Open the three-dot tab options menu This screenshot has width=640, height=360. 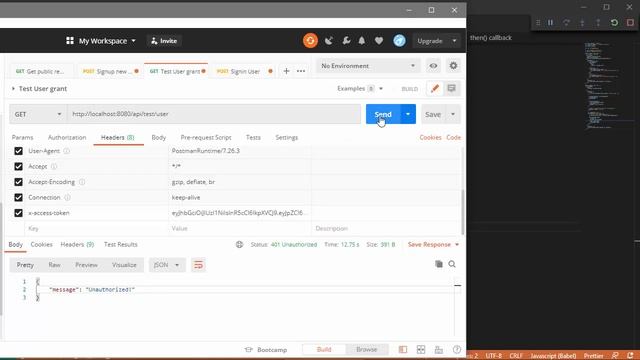(301, 71)
